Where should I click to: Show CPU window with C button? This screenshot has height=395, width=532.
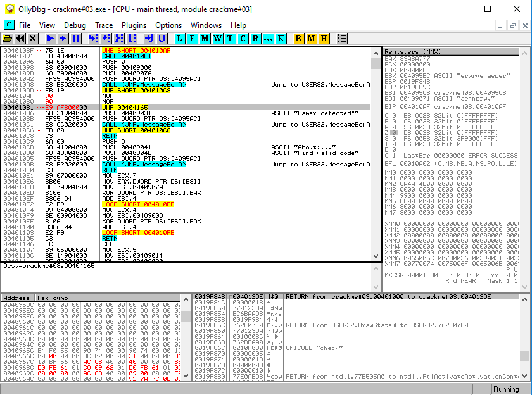click(x=243, y=39)
